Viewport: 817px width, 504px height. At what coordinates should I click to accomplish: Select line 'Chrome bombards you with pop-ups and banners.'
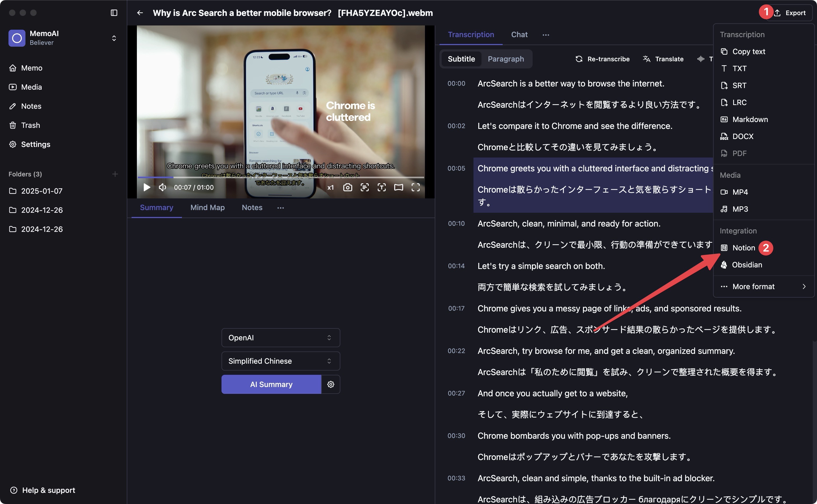[574, 436]
